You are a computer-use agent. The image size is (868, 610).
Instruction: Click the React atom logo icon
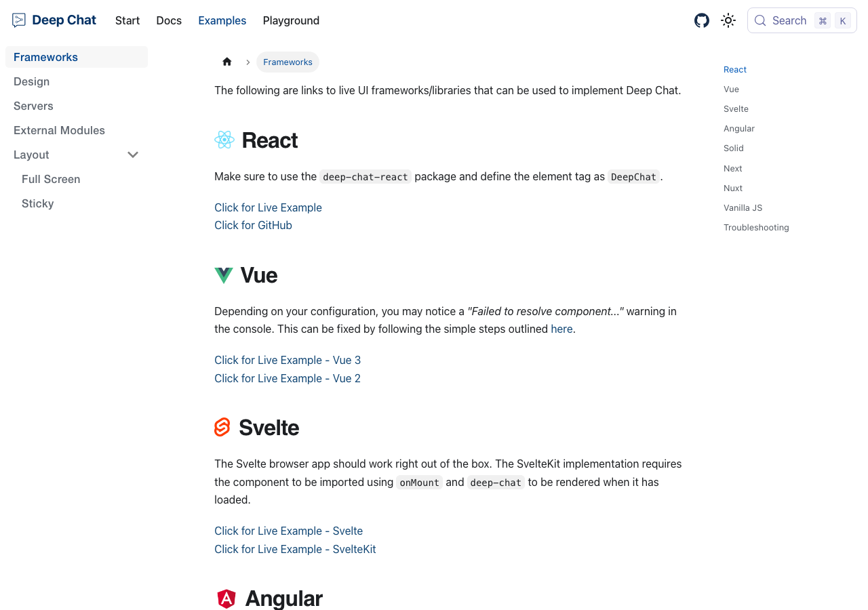[x=224, y=140]
